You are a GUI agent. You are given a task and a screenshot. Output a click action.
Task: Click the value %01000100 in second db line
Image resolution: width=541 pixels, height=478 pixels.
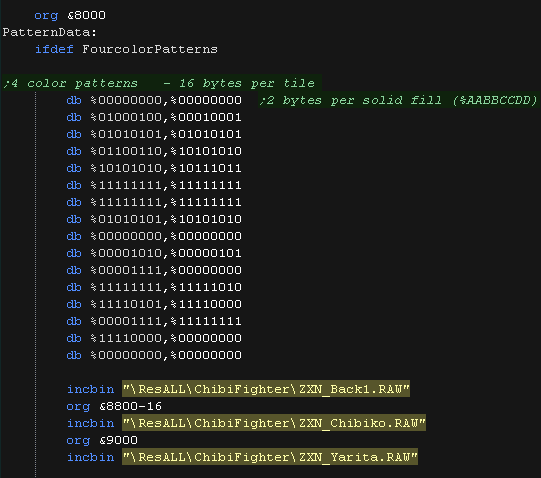126,117
